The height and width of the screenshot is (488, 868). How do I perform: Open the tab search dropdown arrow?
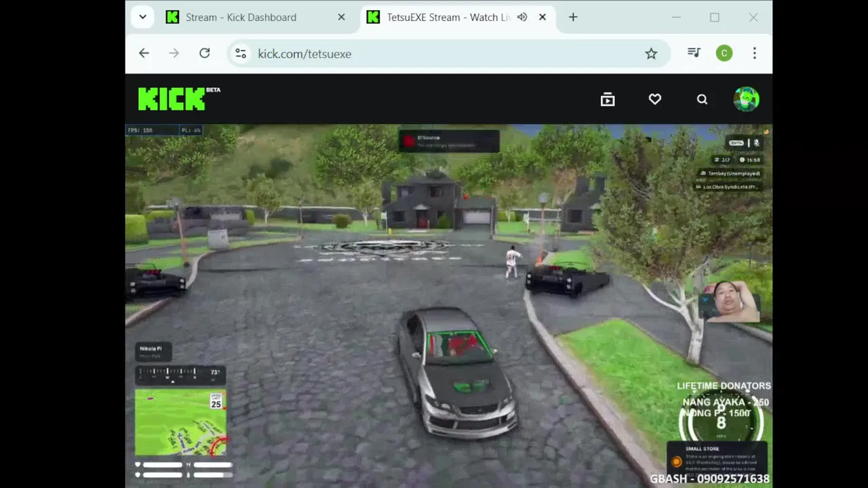tap(142, 17)
